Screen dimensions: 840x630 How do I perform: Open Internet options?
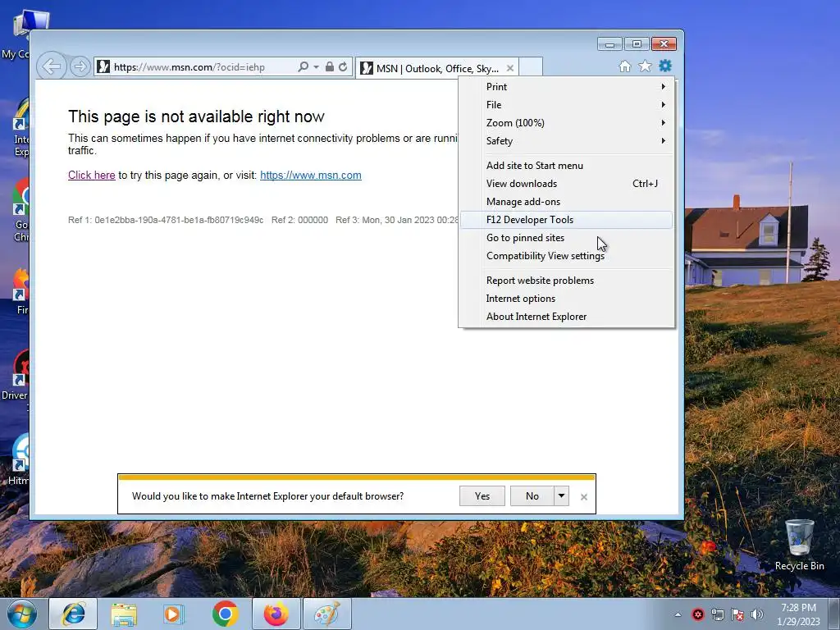pos(566,299)
